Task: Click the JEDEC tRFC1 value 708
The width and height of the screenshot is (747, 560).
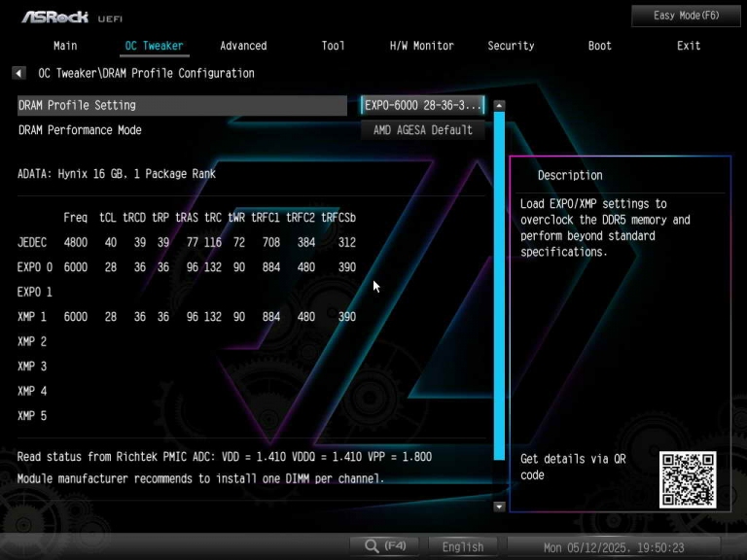Action: pyautogui.click(x=271, y=242)
